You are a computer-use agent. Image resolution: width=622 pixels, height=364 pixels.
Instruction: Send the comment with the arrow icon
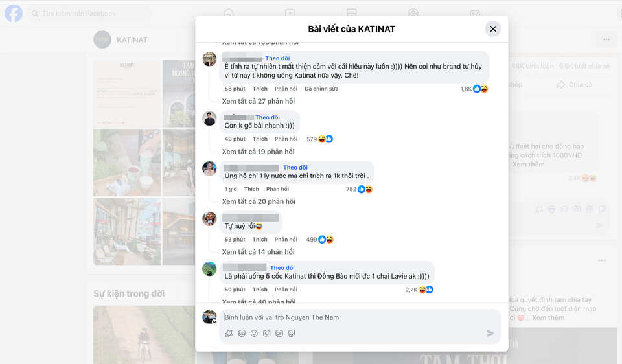tap(490, 333)
